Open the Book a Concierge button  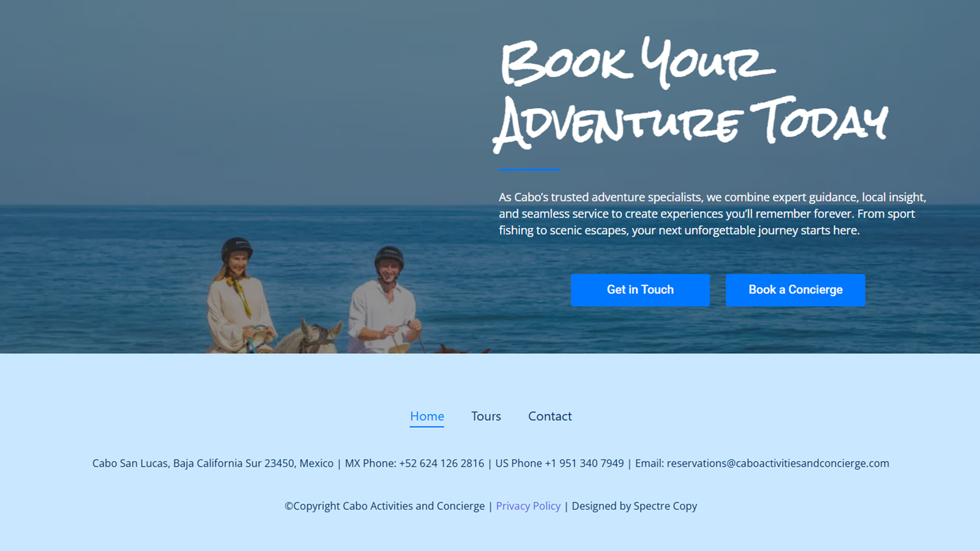coord(796,290)
